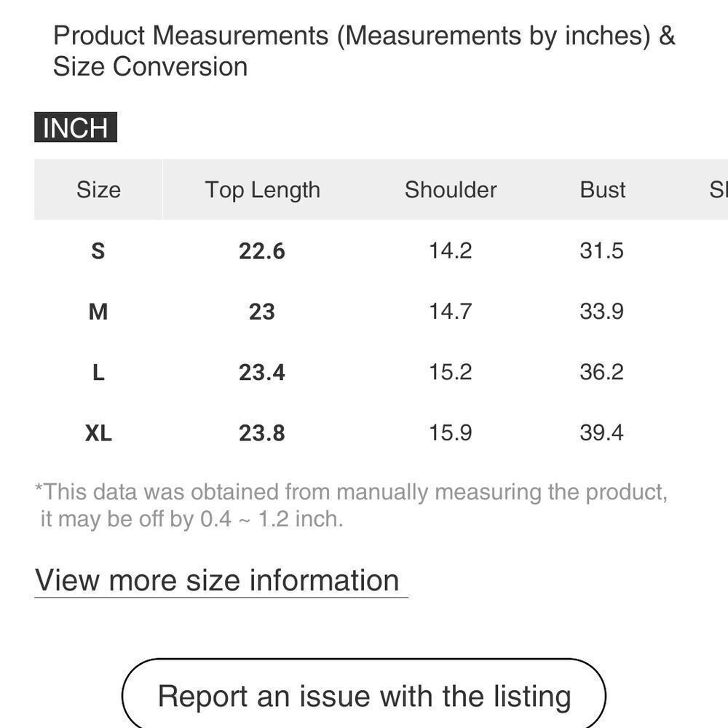728x728 pixels.
Task: Click the Product Measurements heading
Action: click(x=364, y=51)
